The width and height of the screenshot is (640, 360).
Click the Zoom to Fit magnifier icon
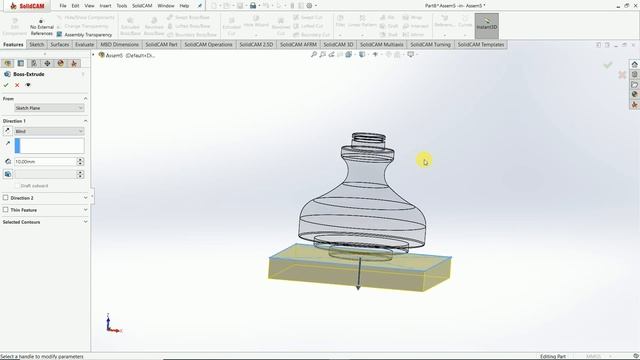[313, 54]
